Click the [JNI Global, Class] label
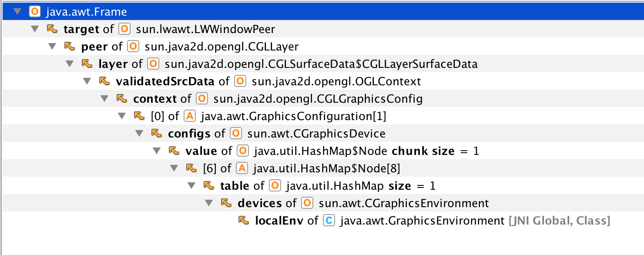 click(559, 221)
